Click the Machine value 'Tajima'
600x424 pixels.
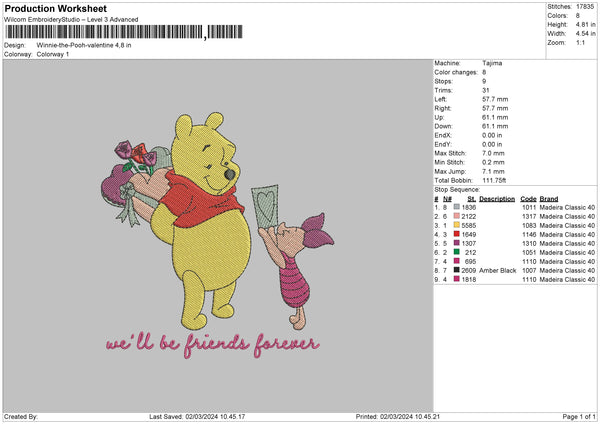coord(492,63)
